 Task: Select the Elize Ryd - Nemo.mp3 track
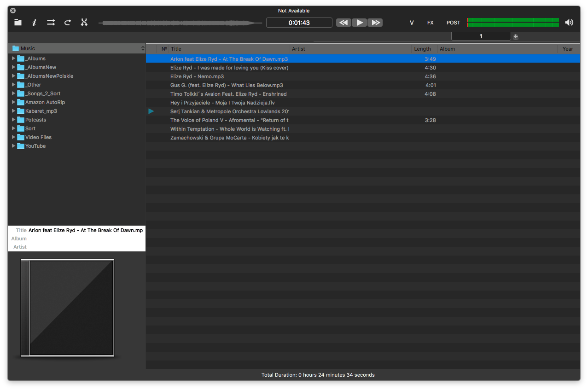(x=363, y=76)
